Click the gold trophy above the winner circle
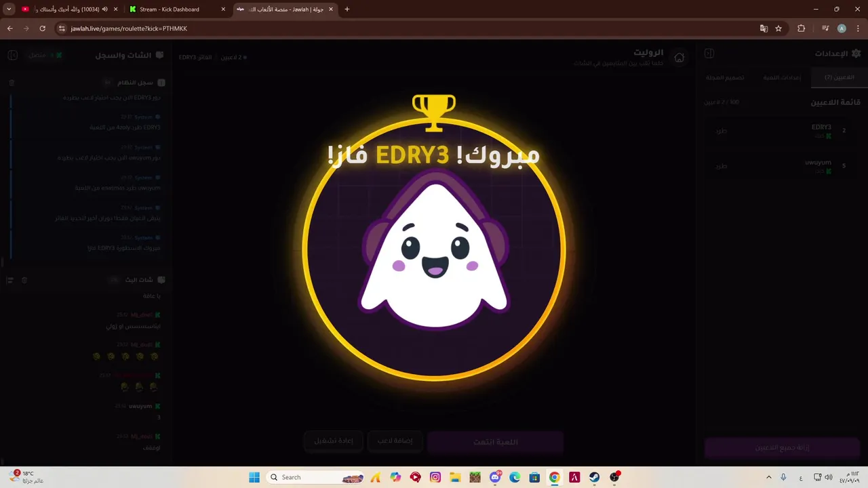868x488 pixels. (x=434, y=112)
